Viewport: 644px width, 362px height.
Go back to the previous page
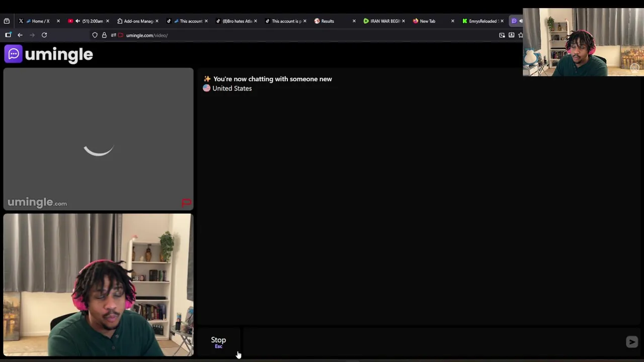click(x=20, y=35)
